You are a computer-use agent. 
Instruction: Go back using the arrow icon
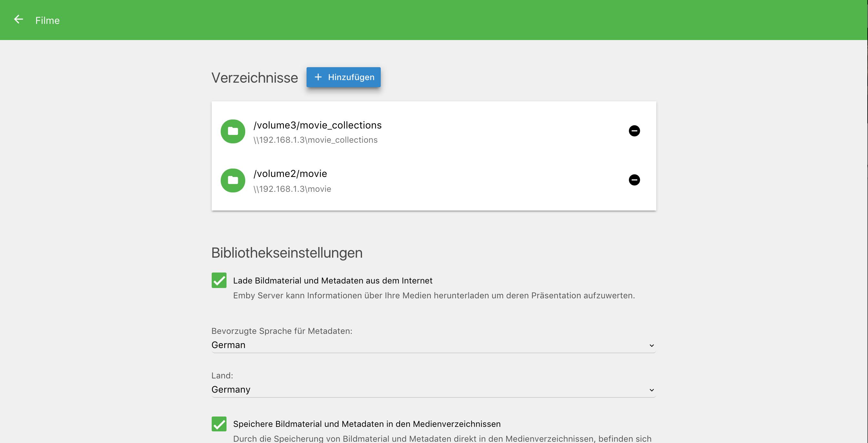18,20
